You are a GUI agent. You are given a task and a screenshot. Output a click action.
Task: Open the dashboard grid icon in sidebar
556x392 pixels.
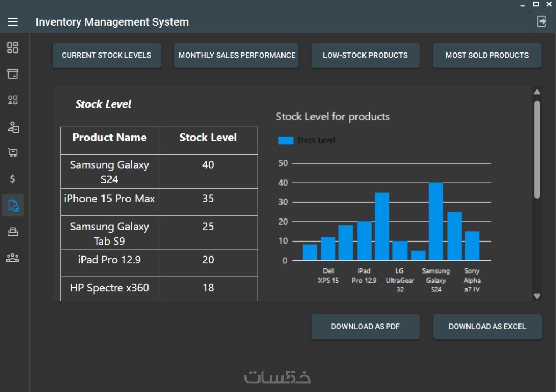point(12,48)
